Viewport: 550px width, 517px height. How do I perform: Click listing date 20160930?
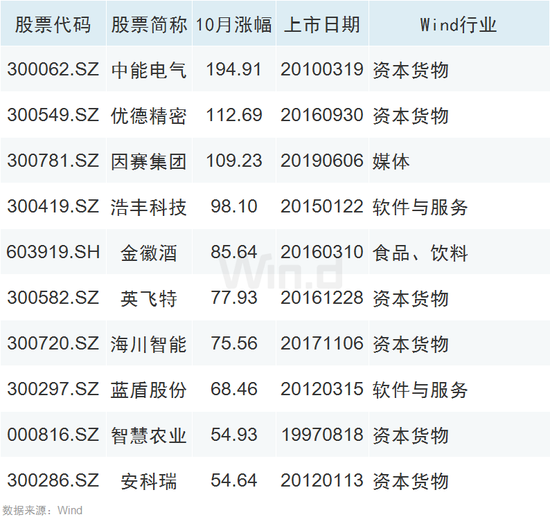click(322, 115)
